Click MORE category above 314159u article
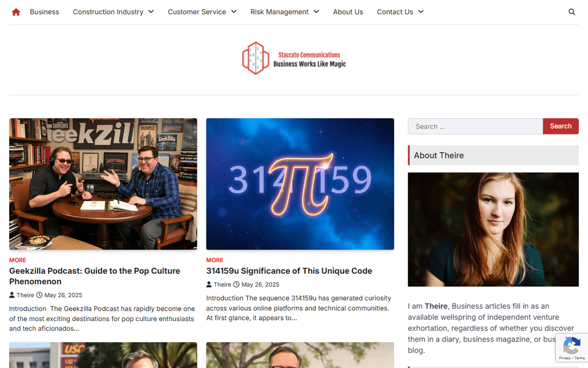The width and height of the screenshot is (588, 368). pos(215,260)
